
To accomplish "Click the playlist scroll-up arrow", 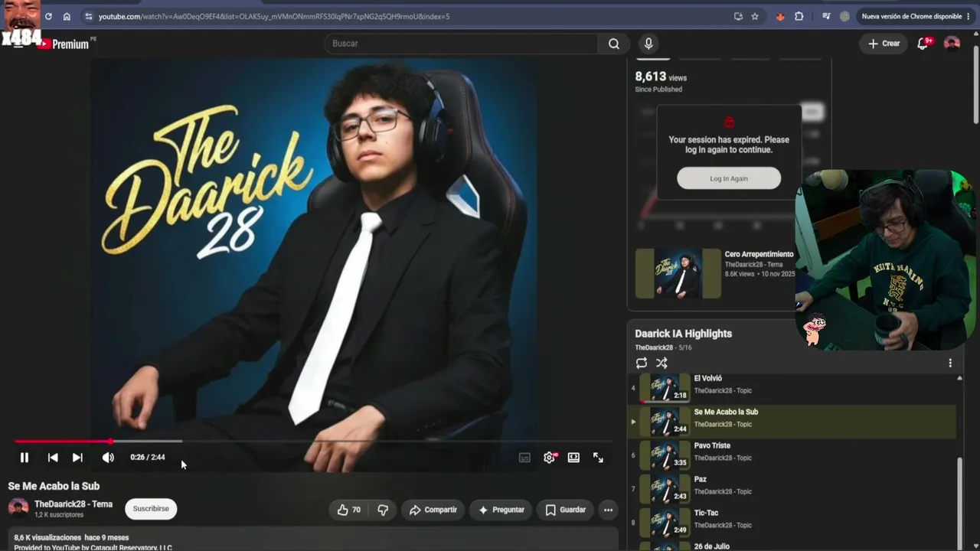I will pyautogui.click(x=960, y=378).
